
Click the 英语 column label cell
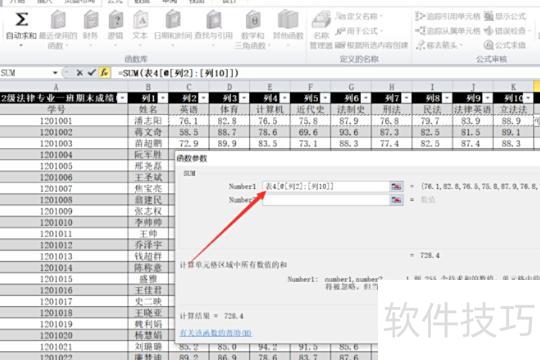pyautogui.click(x=189, y=110)
